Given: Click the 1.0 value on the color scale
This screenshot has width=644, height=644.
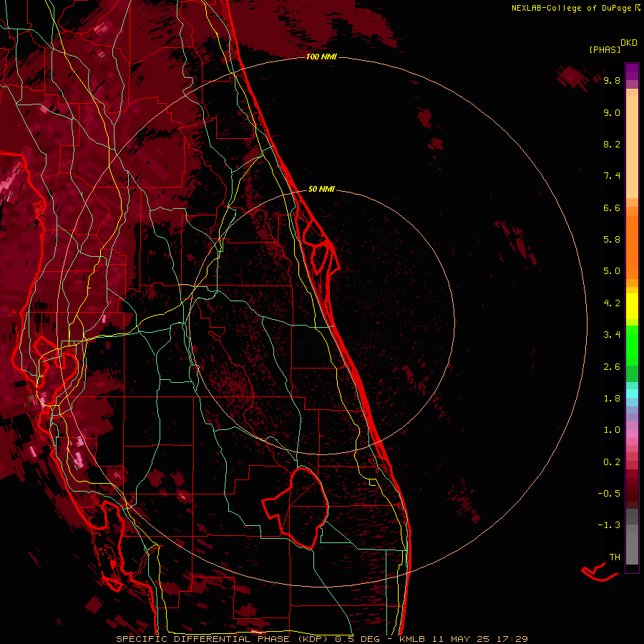Looking at the screenshot, I should click(x=612, y=430).
